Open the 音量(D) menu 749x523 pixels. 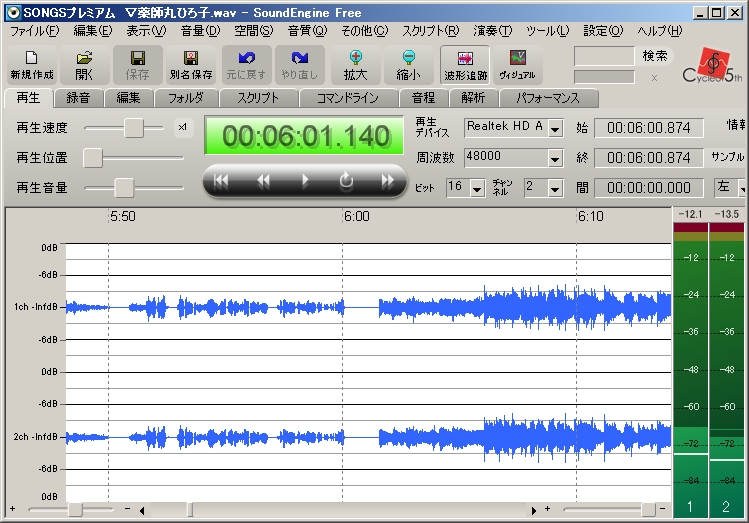click(200, 31)
